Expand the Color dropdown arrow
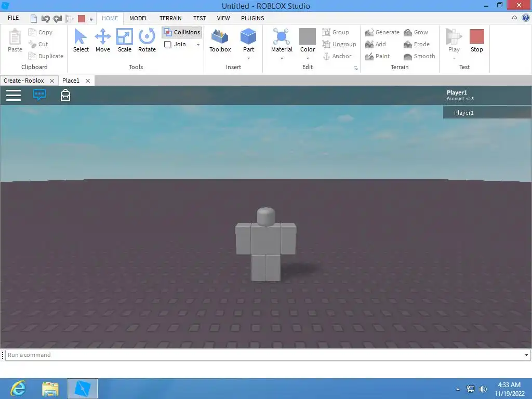The width and height of the screenshot is (532, 399). pos(308,58)
